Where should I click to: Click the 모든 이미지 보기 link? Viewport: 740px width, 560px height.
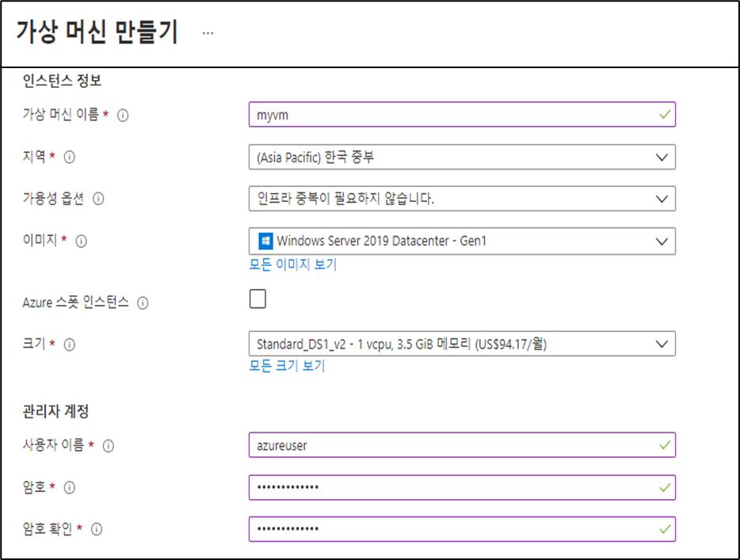tap(293, 265)
